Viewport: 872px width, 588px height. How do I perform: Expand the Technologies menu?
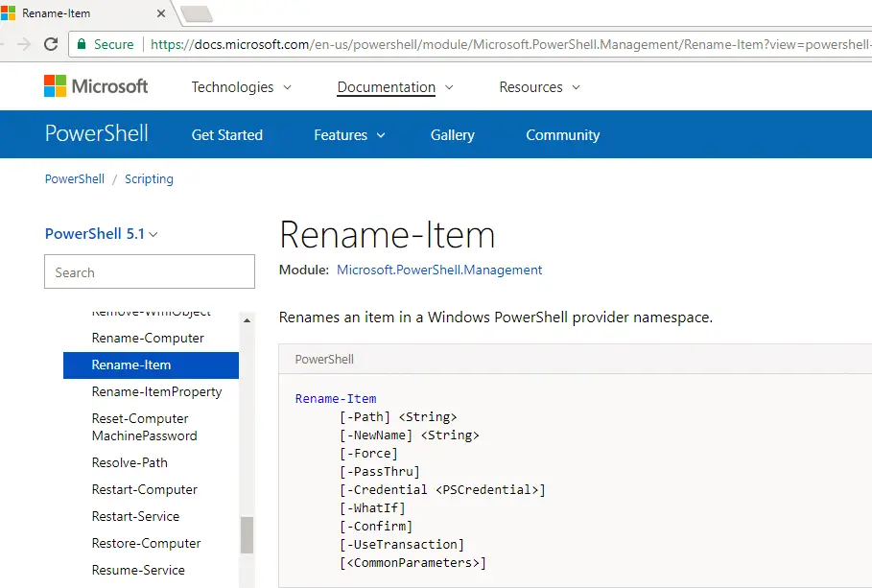(x=242, y=87)
